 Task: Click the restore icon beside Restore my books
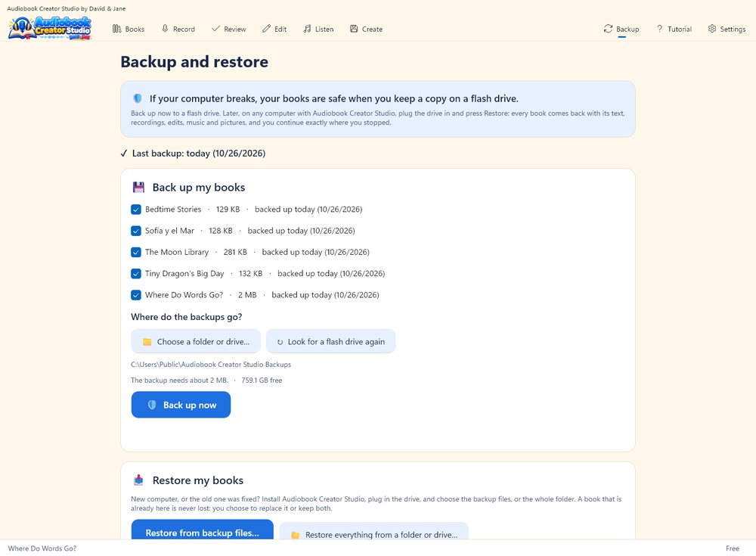click(139, 480)
